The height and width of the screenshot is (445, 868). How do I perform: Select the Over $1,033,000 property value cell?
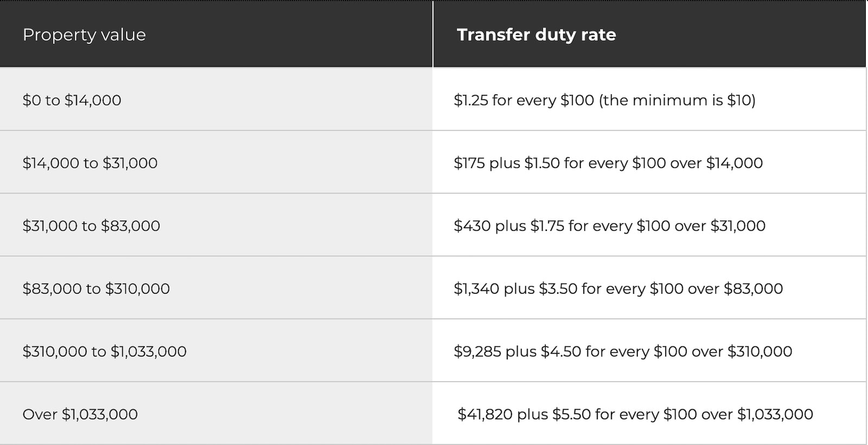[x=216, y=414]
